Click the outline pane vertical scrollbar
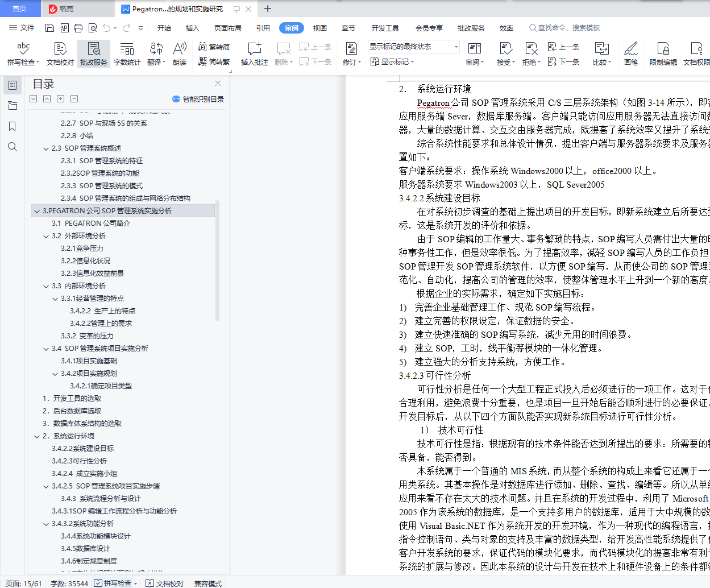 click(218, 260)
